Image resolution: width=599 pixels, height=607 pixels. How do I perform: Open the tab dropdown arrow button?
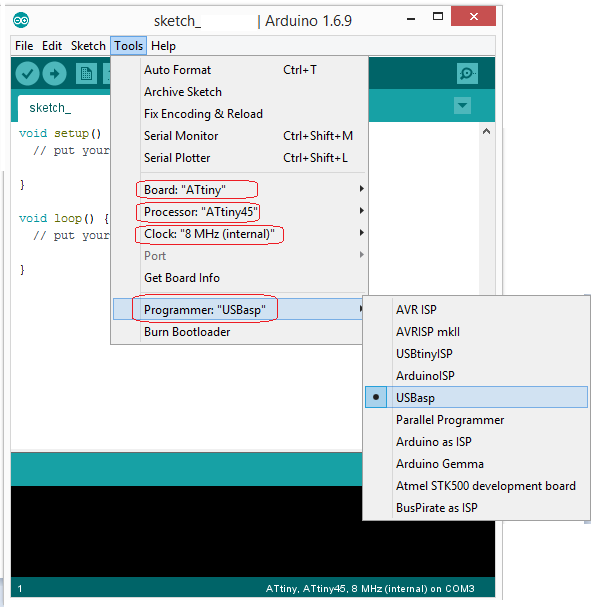(x=462, y=105)
